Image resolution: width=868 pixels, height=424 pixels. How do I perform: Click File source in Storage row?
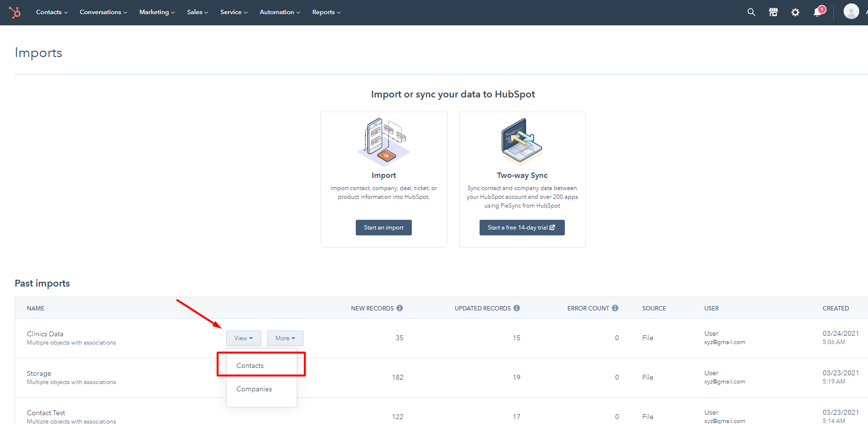point(648,377)
